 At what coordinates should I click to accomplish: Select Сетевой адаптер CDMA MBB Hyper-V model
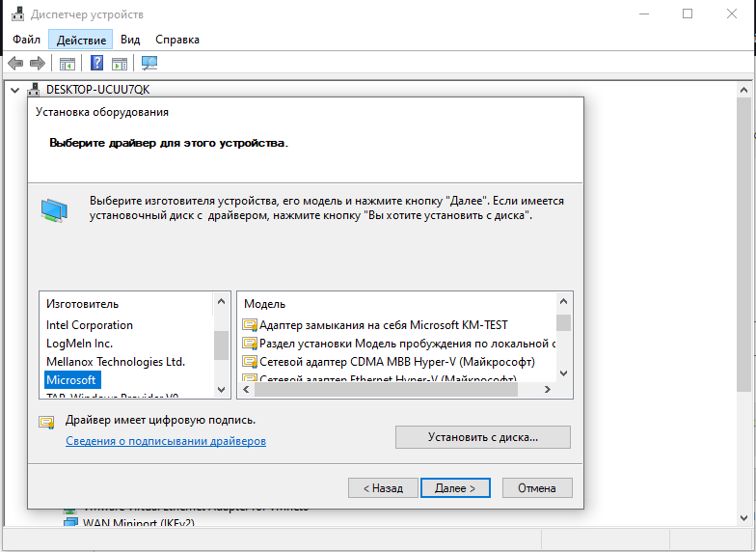pyautogui.click(x=397, y=362)
